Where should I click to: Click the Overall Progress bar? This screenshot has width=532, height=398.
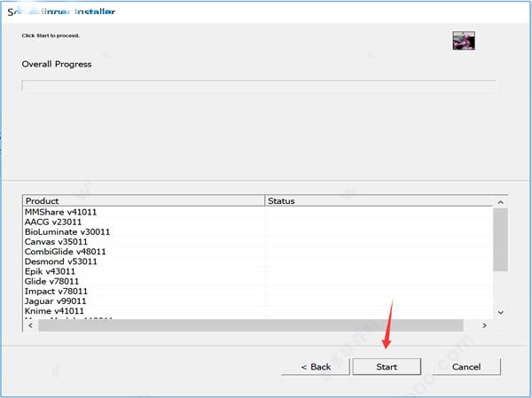point(259,85)
